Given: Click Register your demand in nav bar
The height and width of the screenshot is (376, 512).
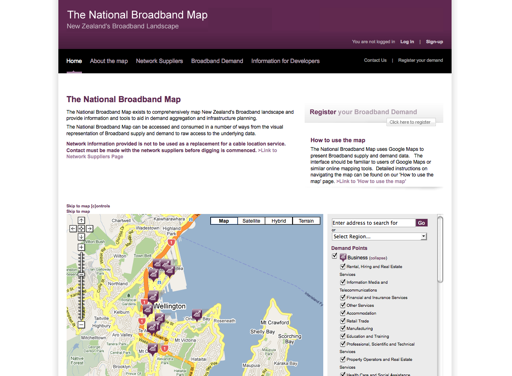Looking at the screenshot, I should point(420,60).
